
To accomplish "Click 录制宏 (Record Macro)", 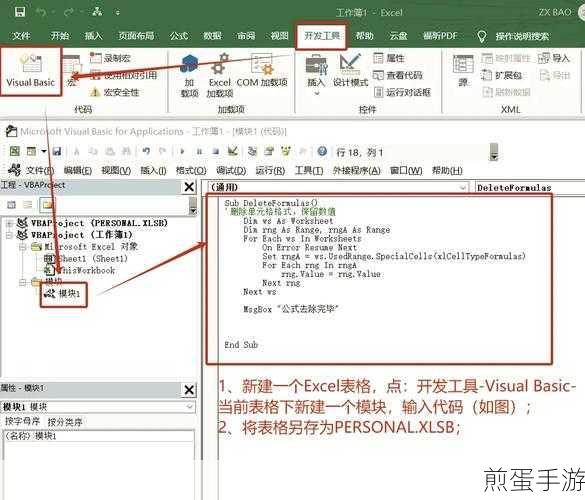I will (110, 58).
